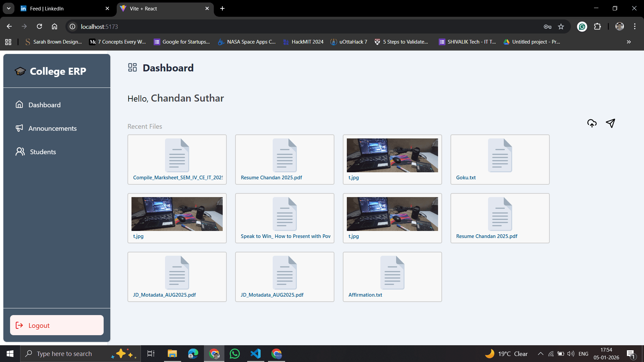644x362 pixels.
Task: Click the Logout button
Action: [x=56, y=325]
